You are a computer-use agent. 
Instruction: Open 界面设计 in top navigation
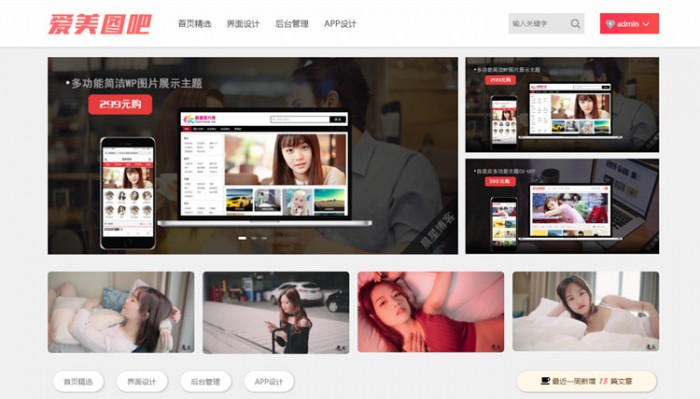click(x=243, y=24)
